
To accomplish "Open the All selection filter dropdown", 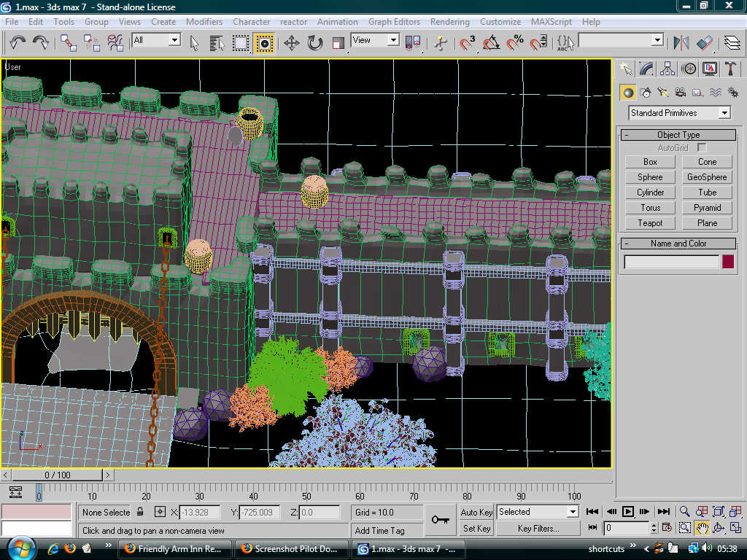I will [x=156, y=40].
